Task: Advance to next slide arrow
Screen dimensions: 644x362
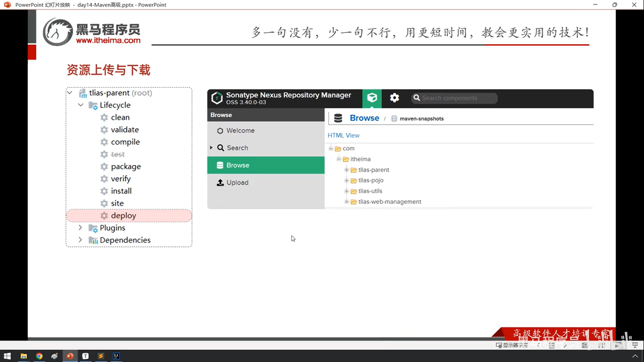Action: tap(565, 345)
